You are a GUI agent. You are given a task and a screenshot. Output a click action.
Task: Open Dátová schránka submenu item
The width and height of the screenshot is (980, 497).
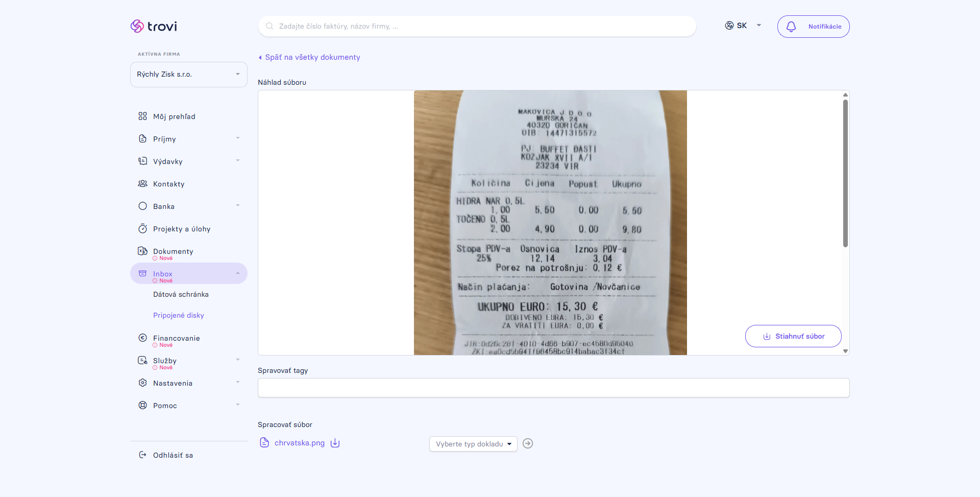[x=181, y=294]
